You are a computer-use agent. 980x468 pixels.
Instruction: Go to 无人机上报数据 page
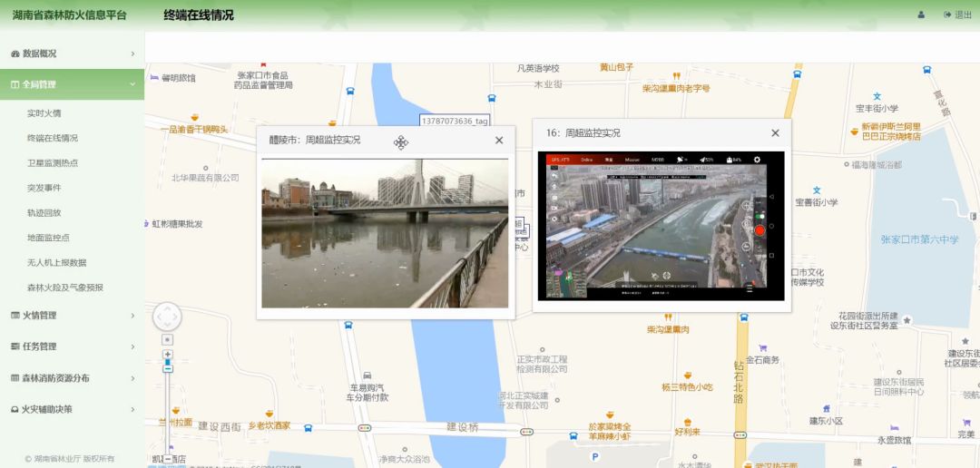57,262
